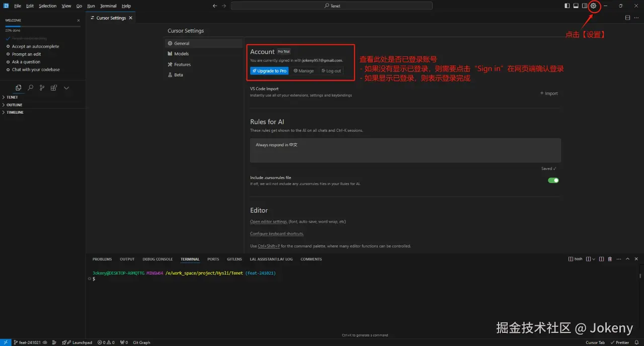644x346 pixels.
Task: Open the Terminal menu
Action: click(108, 6)
